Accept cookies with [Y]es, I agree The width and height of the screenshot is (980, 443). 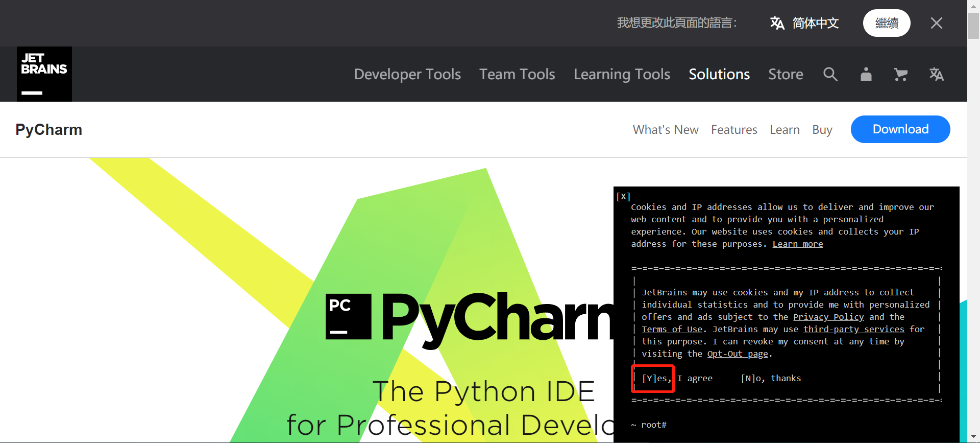pos(677,378)
